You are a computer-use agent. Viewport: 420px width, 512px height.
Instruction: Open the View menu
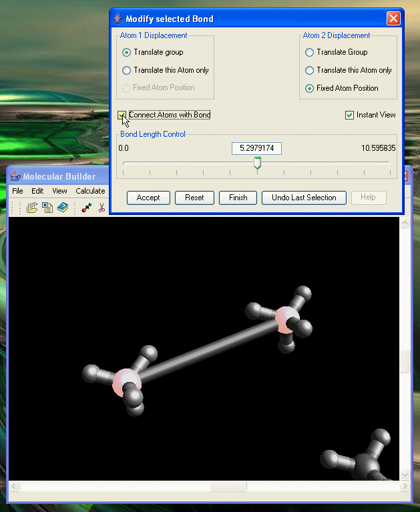59,191
